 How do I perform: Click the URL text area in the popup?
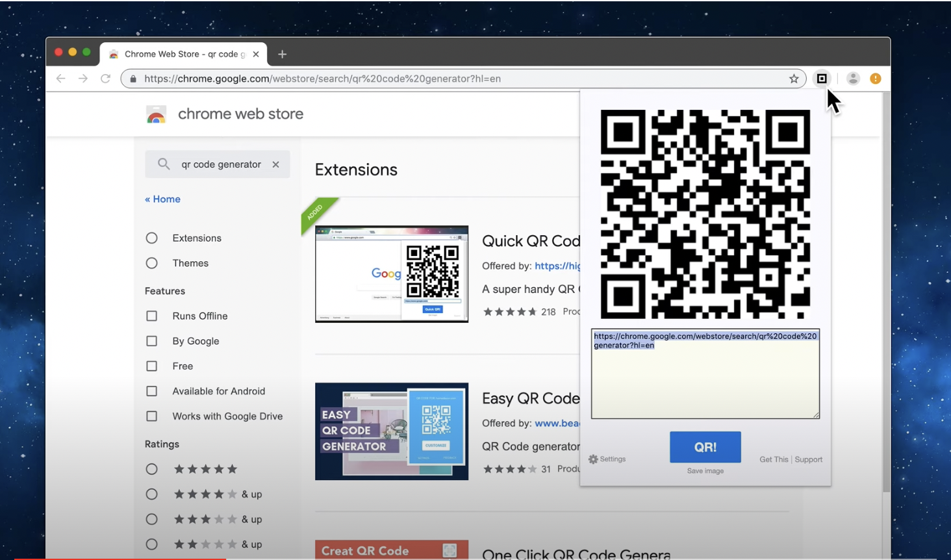point(705,374)
